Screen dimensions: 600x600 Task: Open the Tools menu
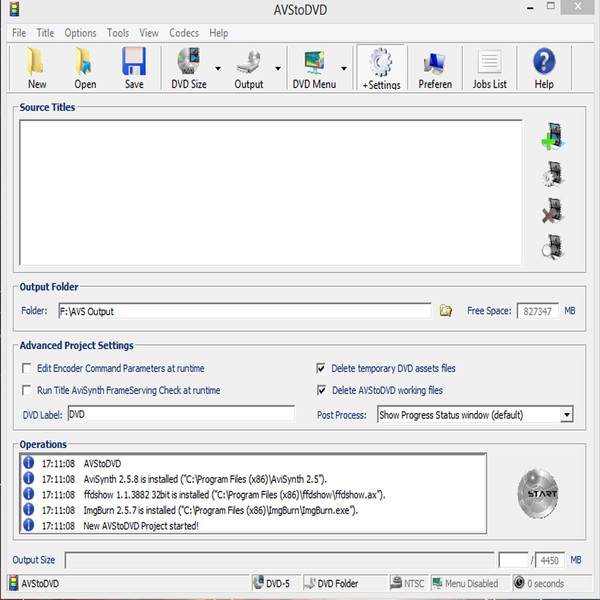118,33
